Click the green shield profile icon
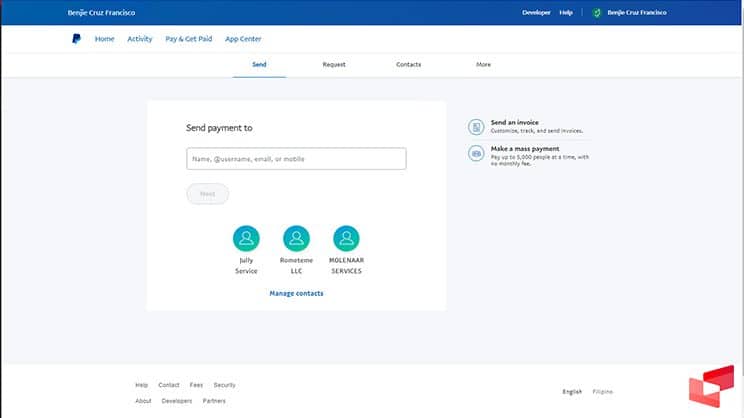The image size is (744, 418). tap(597, 13)
